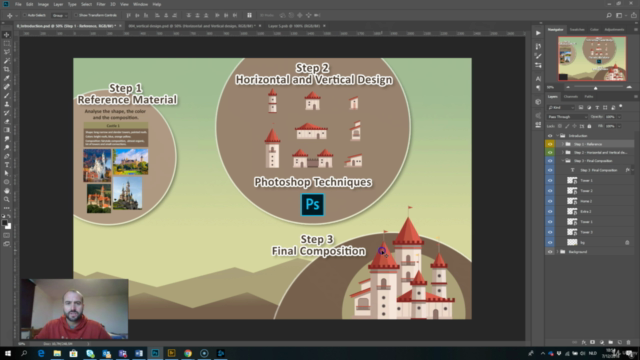This screenshot has width=640, height=360.
Task: Enable Show Transform Controls checkbox
Action: (76, 15)
